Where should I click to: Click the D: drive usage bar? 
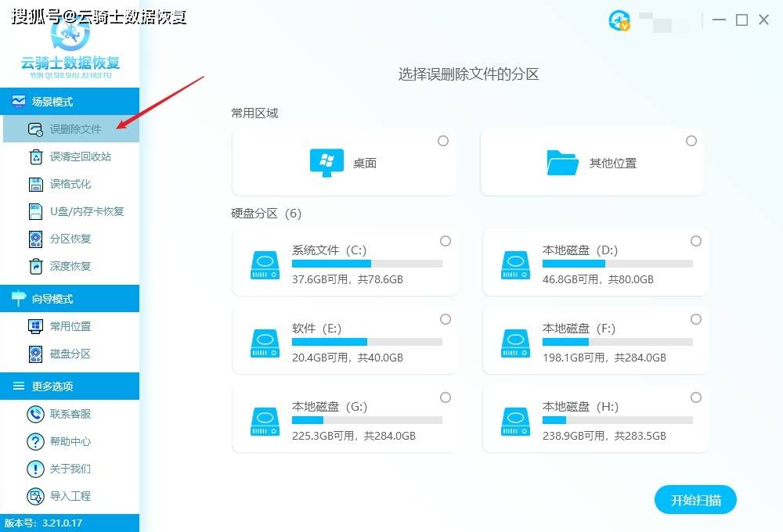point(618,264)
